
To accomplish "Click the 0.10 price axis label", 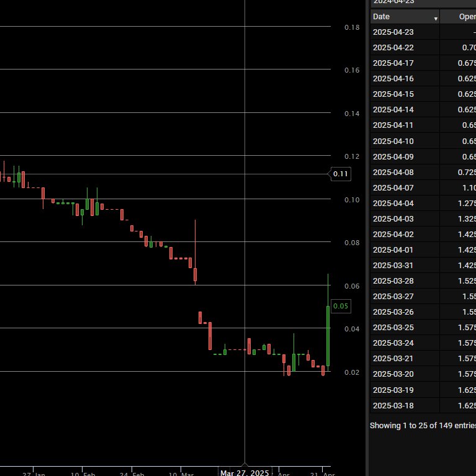I will point(352,200).
